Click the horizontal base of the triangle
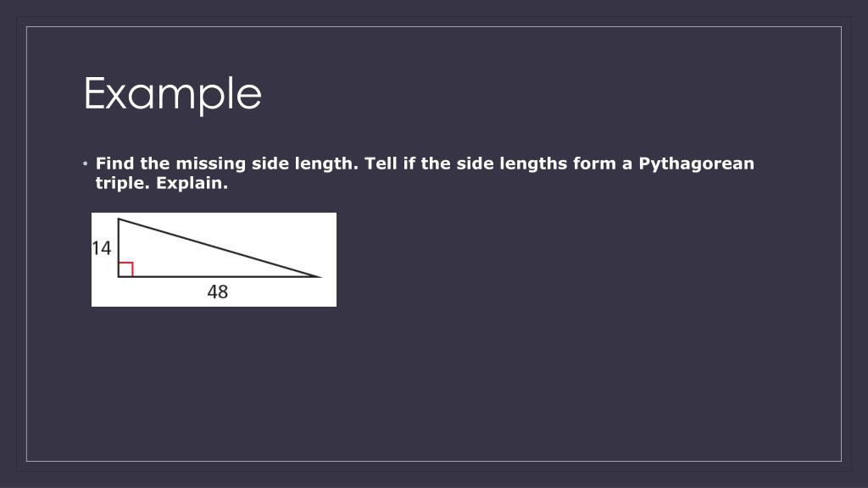868x488 pixels. point(219,277)
